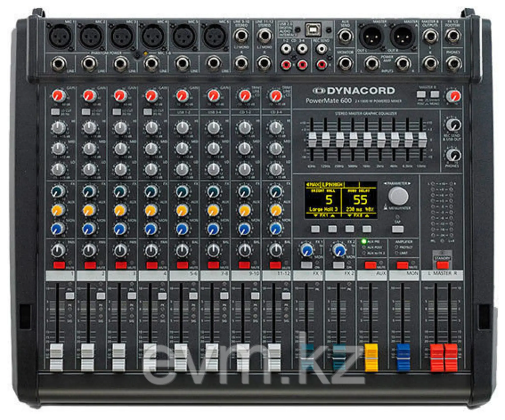This screenshot has width=505, height=420.
Task: Mute stereo channel 5-6
Action: coord(183,265)
